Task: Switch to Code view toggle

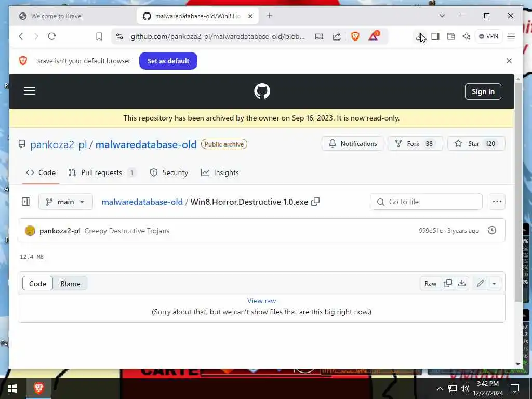Action: [x=37, y=284]
